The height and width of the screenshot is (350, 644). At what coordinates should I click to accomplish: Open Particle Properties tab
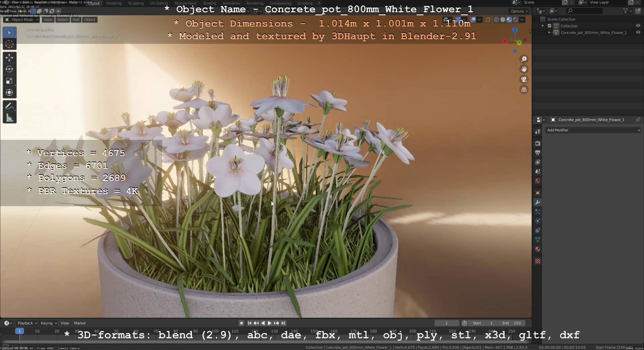pos(538,212)
